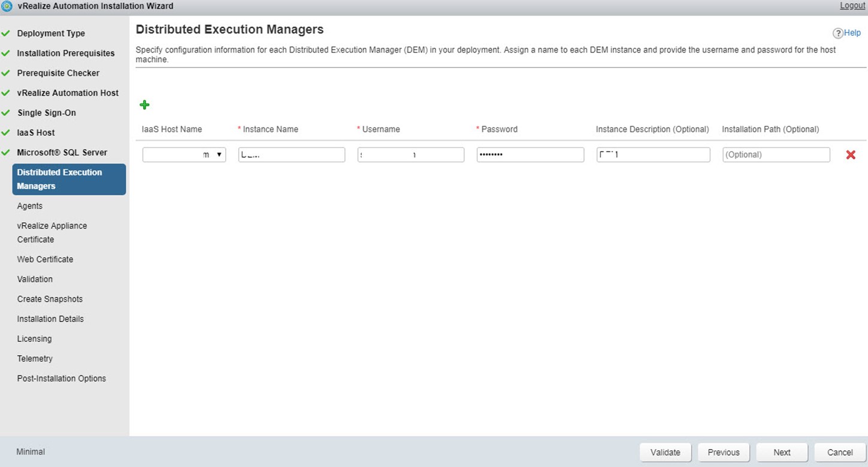This screenshot has height=467, width=868.
Task: Click the 'Password' column header
Action: 500,129
